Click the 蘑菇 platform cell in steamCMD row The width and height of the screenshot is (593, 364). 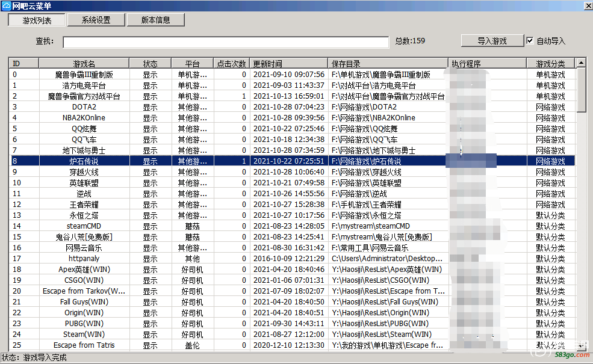coord(193,226)
